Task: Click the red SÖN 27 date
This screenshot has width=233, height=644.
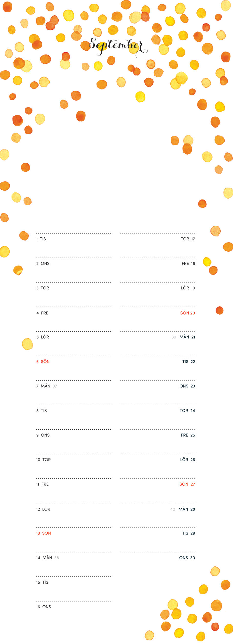Action: (x=187, y=484)
